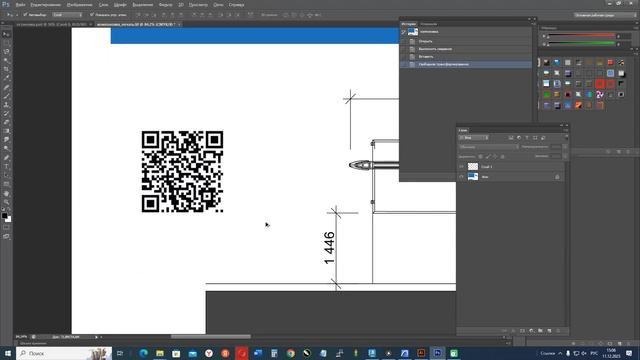Select the Horizontal Type tool
640x360 pixels.
(x=6, y=166)
